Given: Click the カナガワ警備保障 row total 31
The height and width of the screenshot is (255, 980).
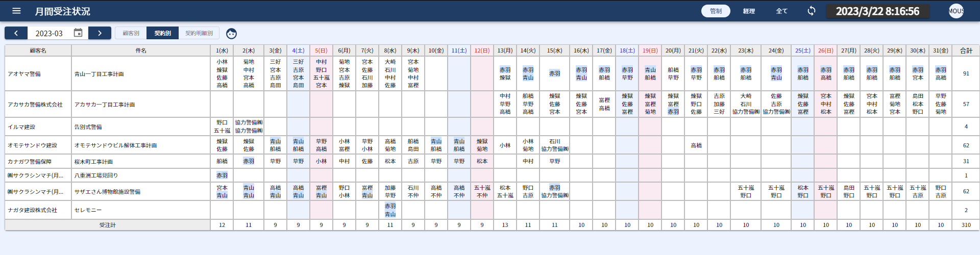Looking at the screenshot, I should click(x=966, y=161).
